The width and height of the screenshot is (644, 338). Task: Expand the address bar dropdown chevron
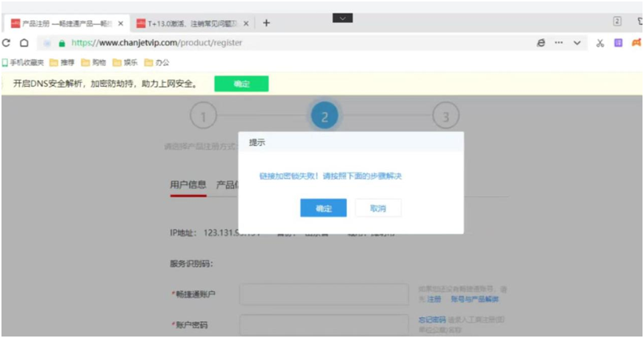577,43
